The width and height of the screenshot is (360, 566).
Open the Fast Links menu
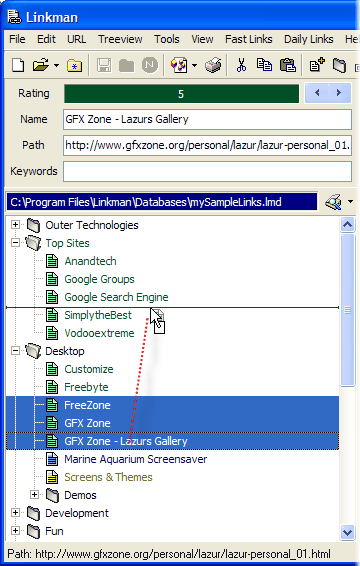click(248, 39)
